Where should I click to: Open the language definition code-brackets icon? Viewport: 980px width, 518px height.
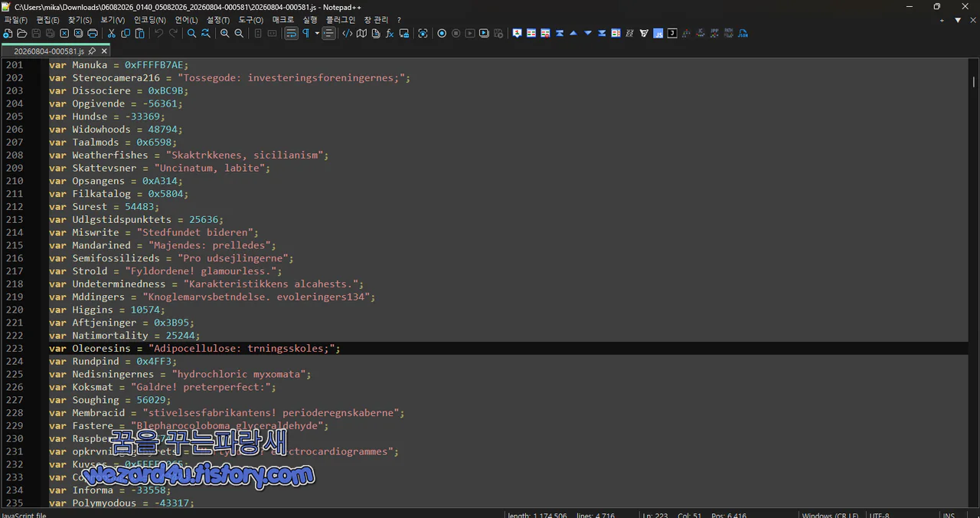(x=348, y=34)
